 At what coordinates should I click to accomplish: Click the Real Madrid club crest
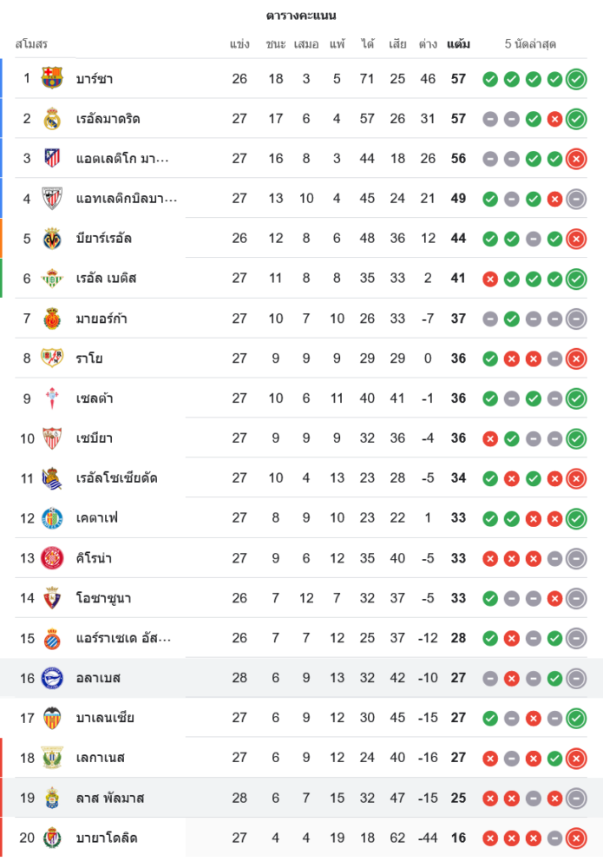[52, 119]
